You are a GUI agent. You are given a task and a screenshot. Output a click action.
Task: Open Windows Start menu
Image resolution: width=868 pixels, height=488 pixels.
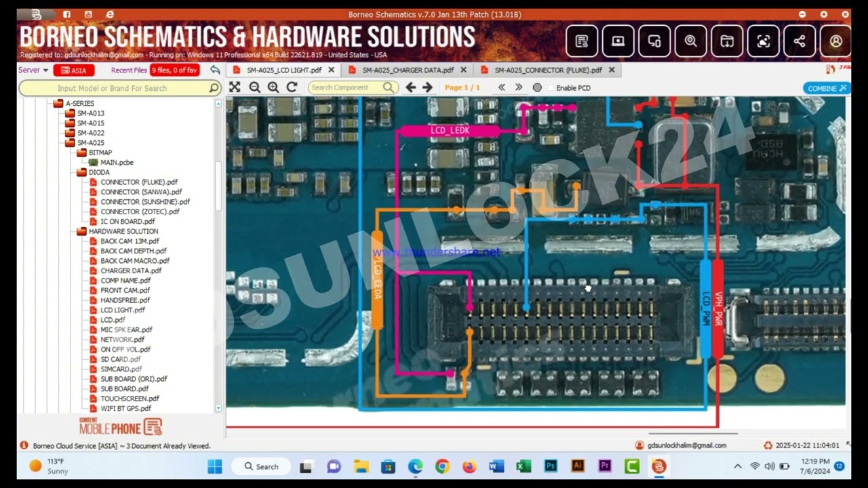pos(214,466)
